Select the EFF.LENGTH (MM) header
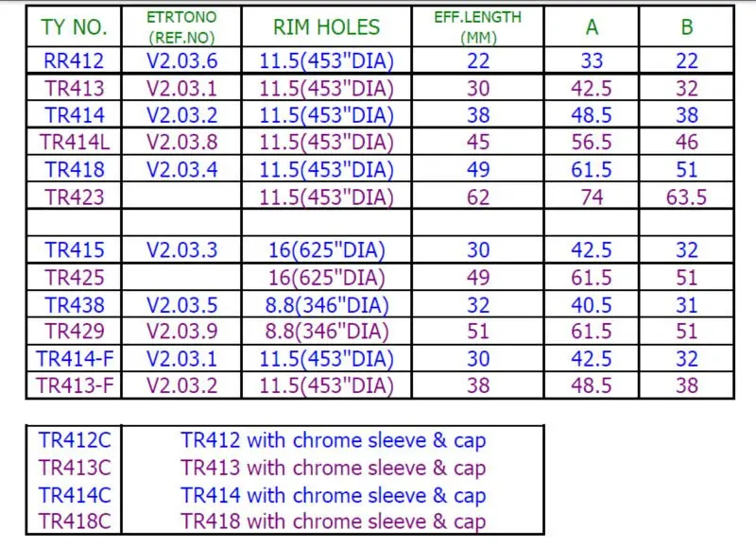Screen dimensions: 756x547 (477, 27)
